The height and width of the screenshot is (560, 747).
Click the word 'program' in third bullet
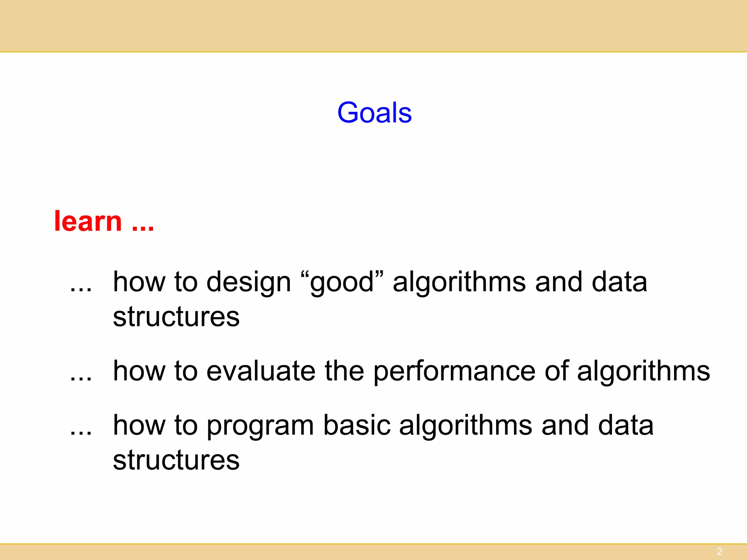click(260, 426)
